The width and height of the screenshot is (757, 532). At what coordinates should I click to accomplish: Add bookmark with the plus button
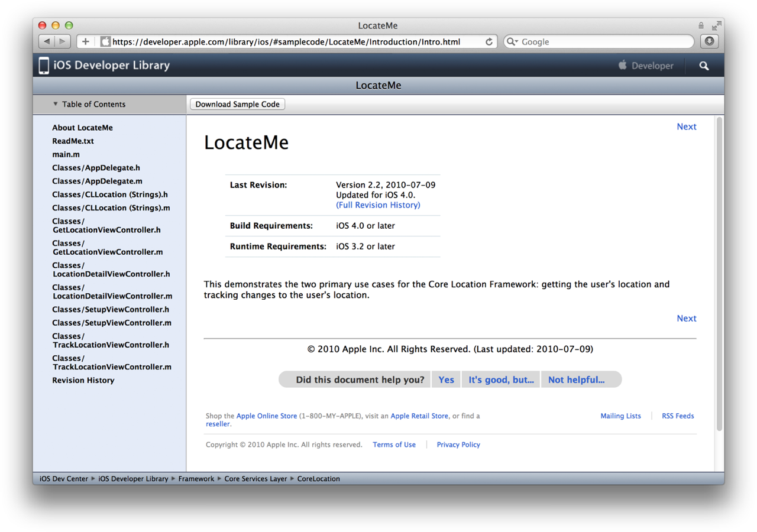pos(86,41)
